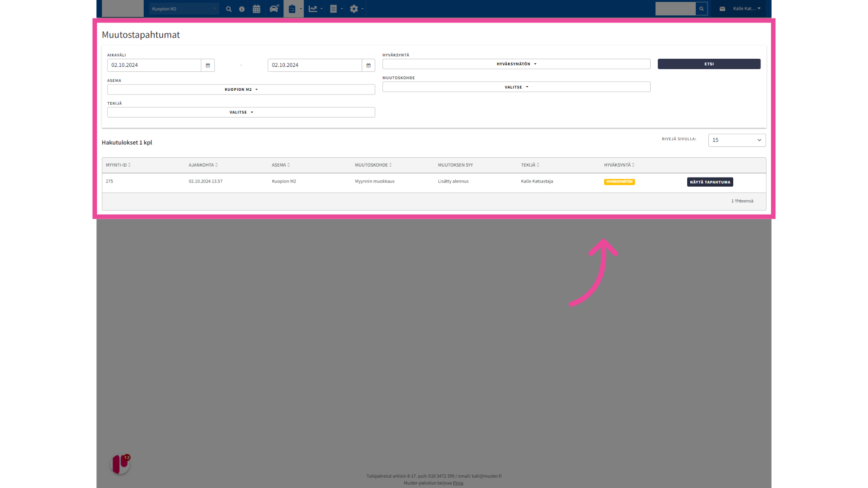The width and height of the screenshot is (868, 488).
Task: Open the settings gear menu
Action: [356, 9]
